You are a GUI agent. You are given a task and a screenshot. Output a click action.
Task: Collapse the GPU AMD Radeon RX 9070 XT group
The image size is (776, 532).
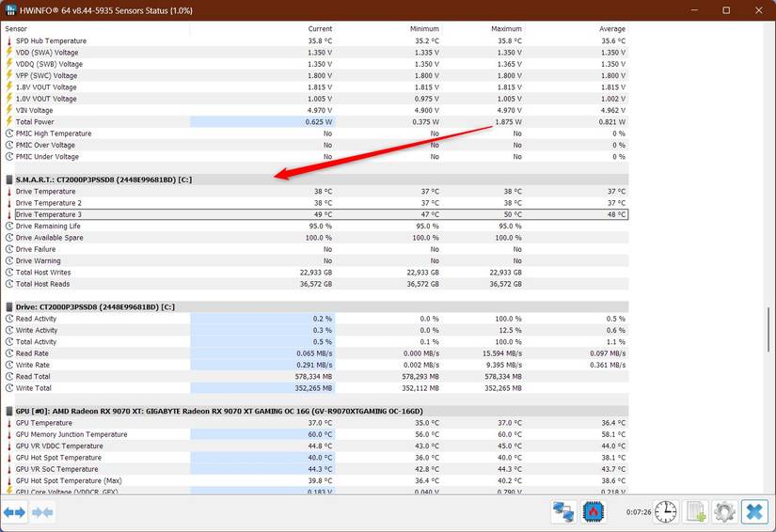coord(9,412)
